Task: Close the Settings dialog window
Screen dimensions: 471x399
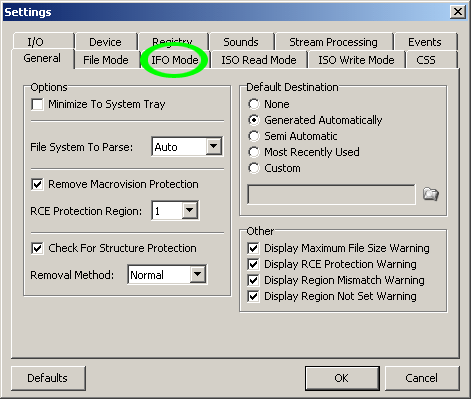Action: tap(458, 12)
